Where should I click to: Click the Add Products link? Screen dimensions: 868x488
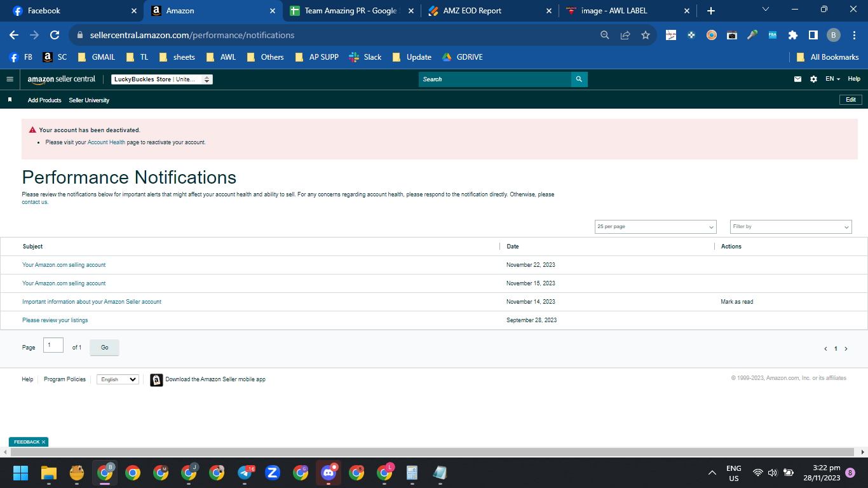coord(44,100)
